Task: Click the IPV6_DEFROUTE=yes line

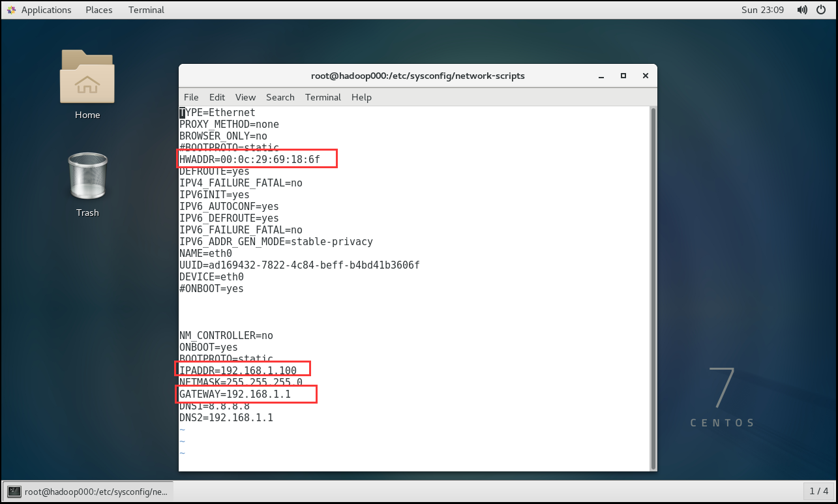Action: click(229, 218)
